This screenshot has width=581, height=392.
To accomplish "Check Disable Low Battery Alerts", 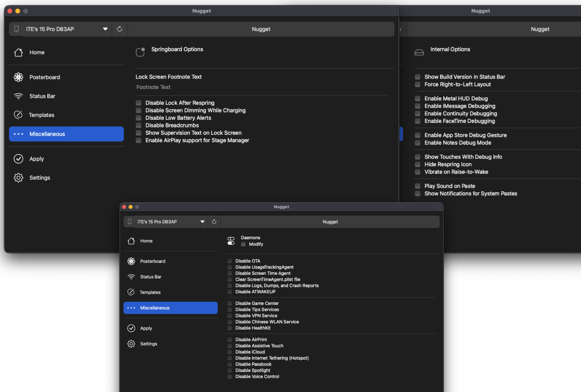I will click(x=138, y=118).
